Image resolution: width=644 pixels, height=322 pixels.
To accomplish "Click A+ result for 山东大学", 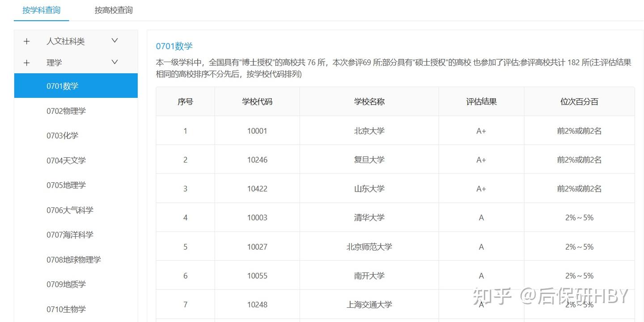I will 481,188.
